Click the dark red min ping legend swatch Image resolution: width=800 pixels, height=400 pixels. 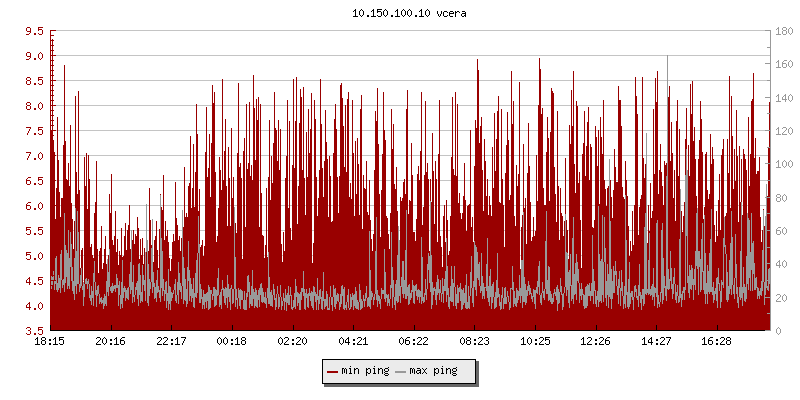333,372
